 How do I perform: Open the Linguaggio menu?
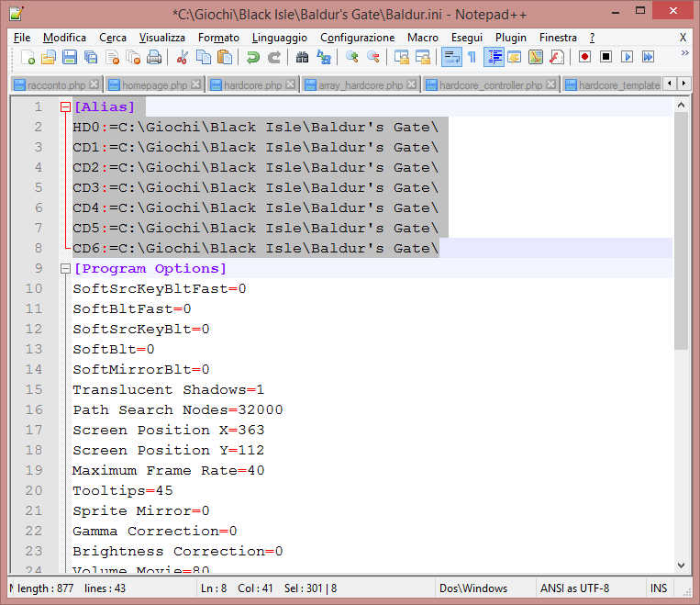click(x=280, y=38)
